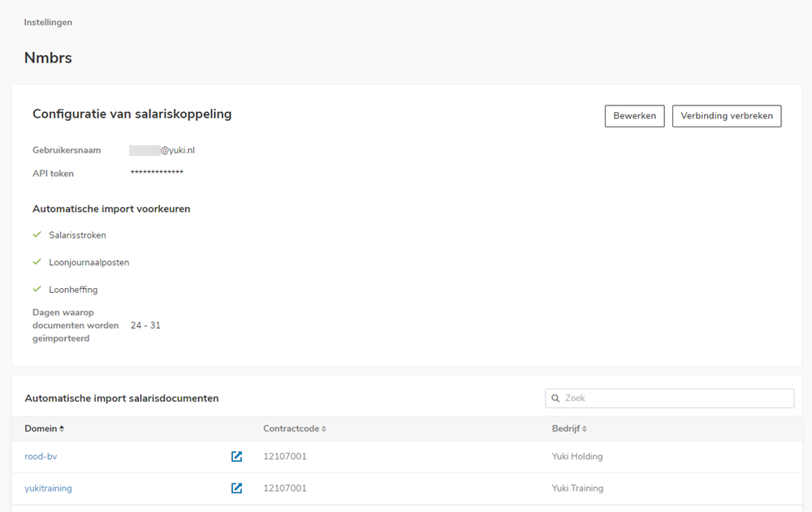Click the Bewerken button
Image resolution: width=812 pixels, height=512 pixels.
point(634,116)
